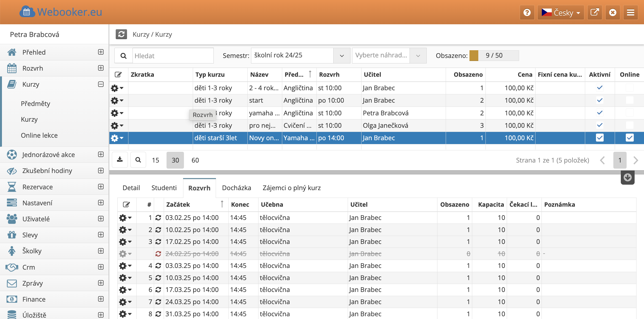Open the Česky language dropdown
Viewport: 644px width, 319px height.
561,13
